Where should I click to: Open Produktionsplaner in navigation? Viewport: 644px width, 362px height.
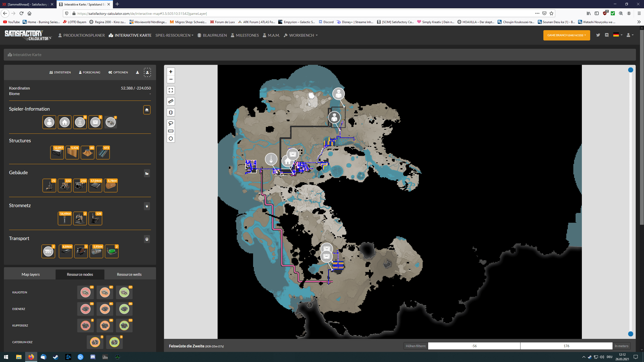click(82, 35)
